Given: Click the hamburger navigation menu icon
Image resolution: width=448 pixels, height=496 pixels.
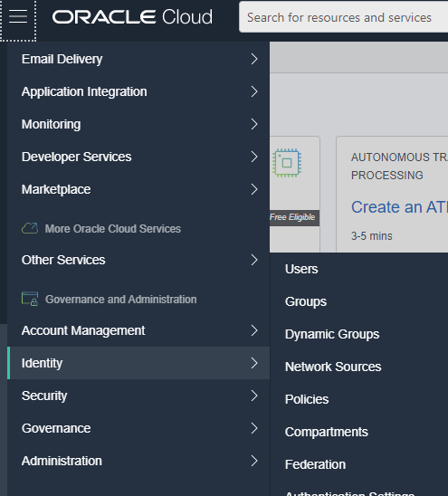Looking at the screenshot, I should coord(18,16).
